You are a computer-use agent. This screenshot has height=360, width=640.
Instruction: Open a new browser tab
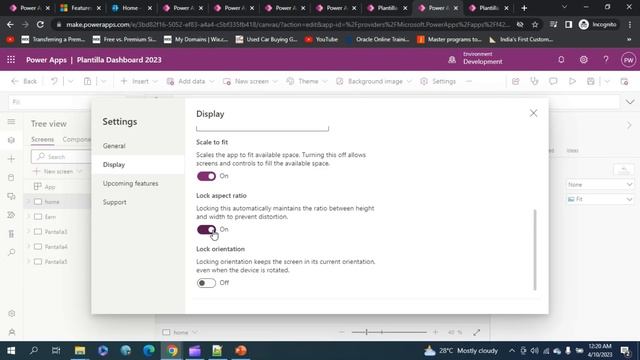(x=524, y=8)
